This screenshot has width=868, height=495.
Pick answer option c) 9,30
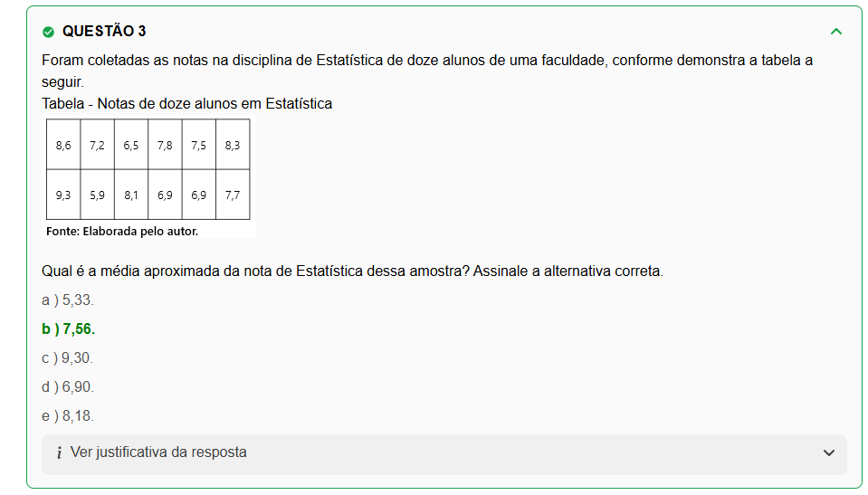point(68,357)
